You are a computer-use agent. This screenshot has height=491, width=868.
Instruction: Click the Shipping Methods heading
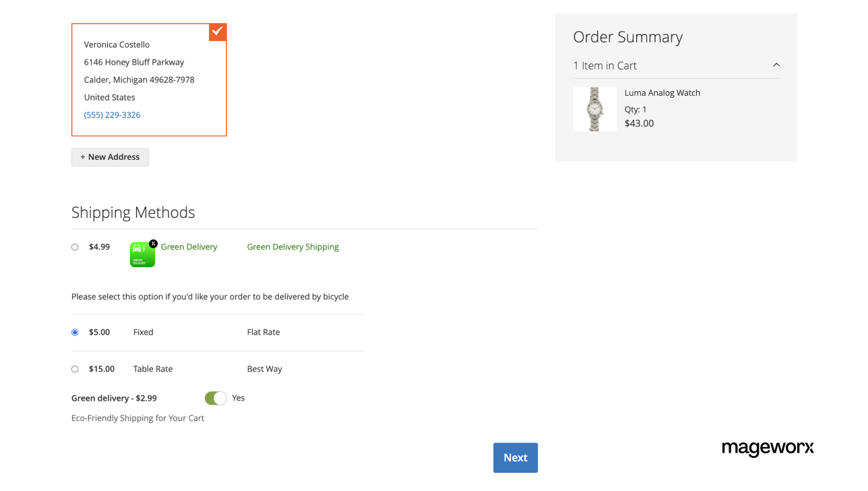point(133,212)
